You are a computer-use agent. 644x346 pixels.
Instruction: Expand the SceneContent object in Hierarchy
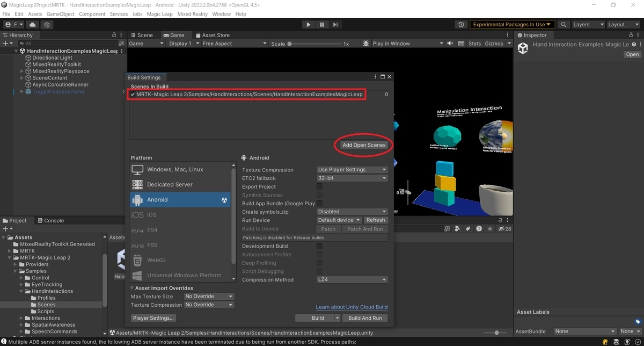click(22, 78)
